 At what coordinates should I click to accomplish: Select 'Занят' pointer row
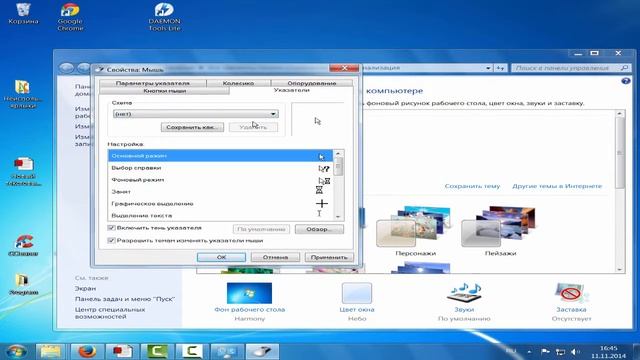point(221,191)
